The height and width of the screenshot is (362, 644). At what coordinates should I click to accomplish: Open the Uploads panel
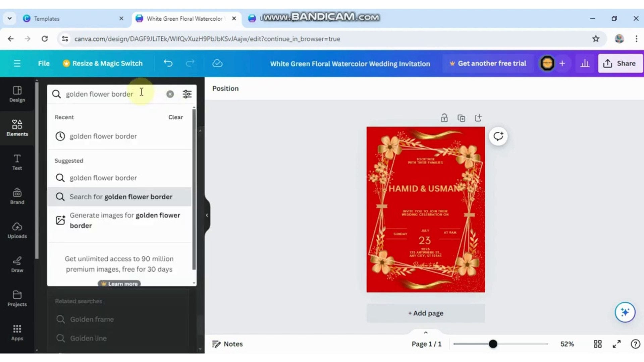point(17,230)
